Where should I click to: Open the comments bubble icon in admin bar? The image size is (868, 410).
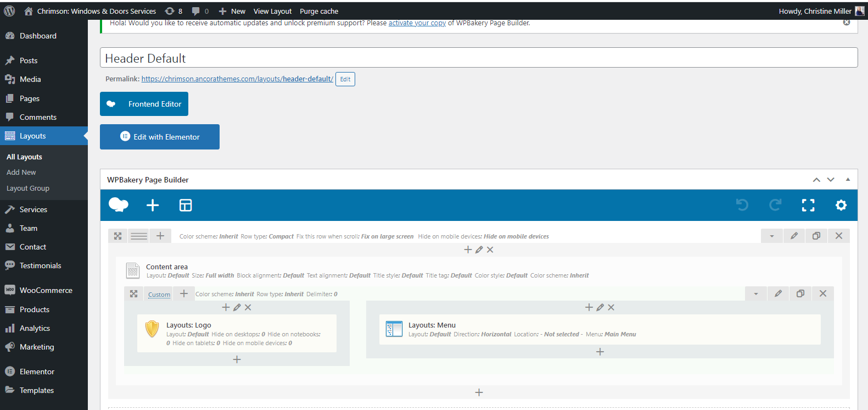point(200,11)
